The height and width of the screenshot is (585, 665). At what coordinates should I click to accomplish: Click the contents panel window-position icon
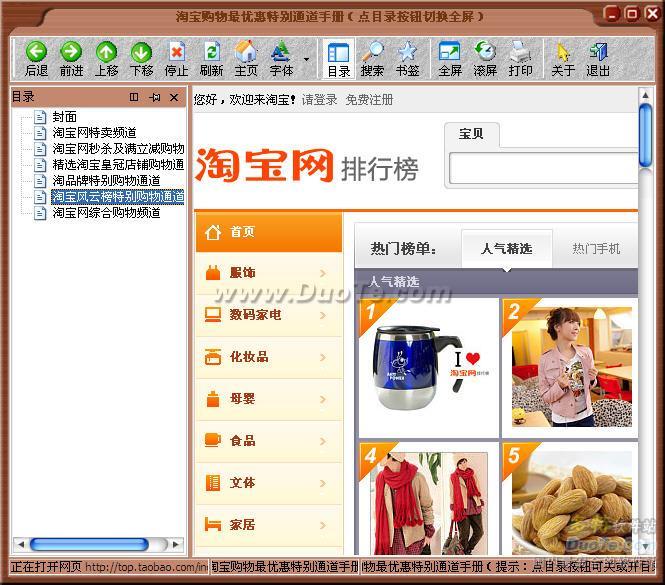tap(134, 97)
